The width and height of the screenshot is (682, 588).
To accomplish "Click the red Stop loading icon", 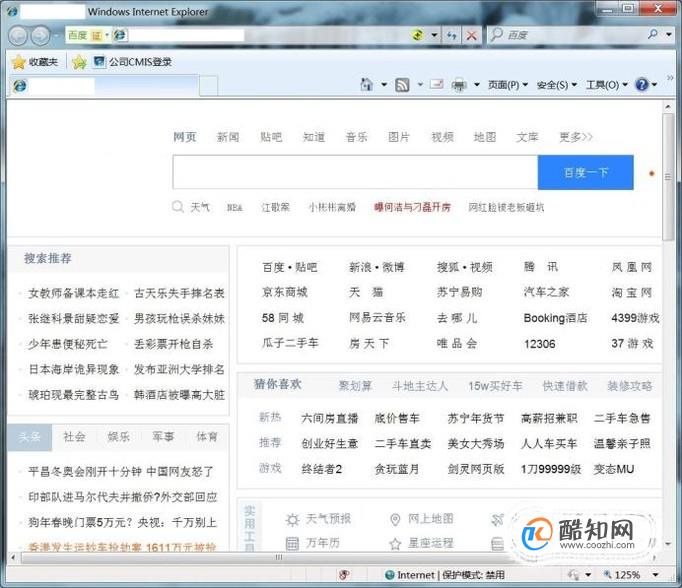I will 471,35.
